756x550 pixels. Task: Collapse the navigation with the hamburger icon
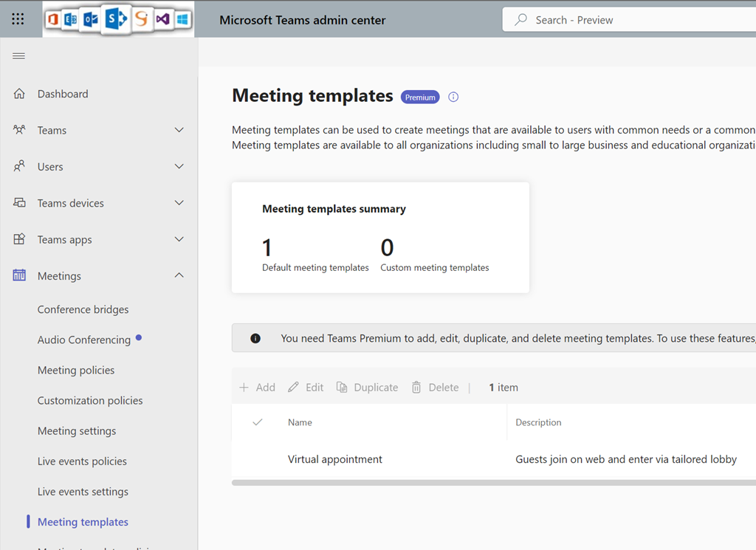pos(19,56)
